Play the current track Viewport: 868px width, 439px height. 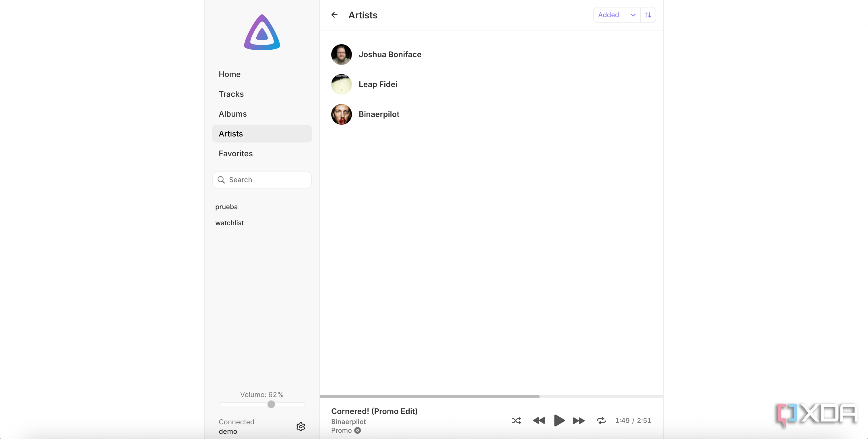point(559,420)
